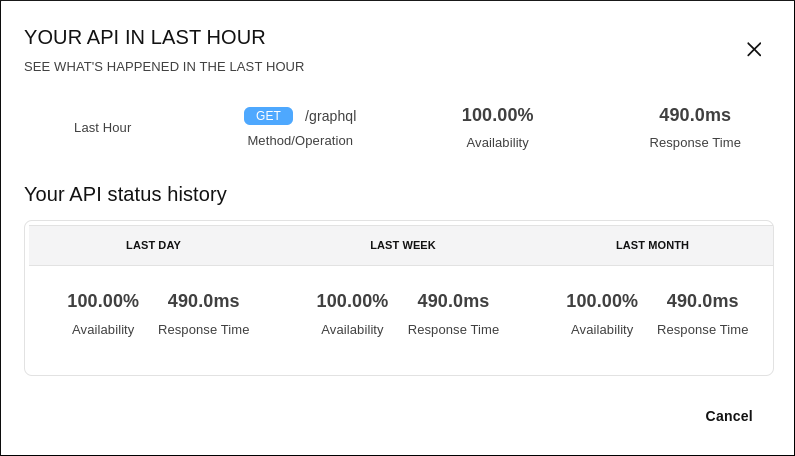Click the response time value under LAST DAY
The width and height of the screenshot is (795, 456).
(x=204, y=301)
